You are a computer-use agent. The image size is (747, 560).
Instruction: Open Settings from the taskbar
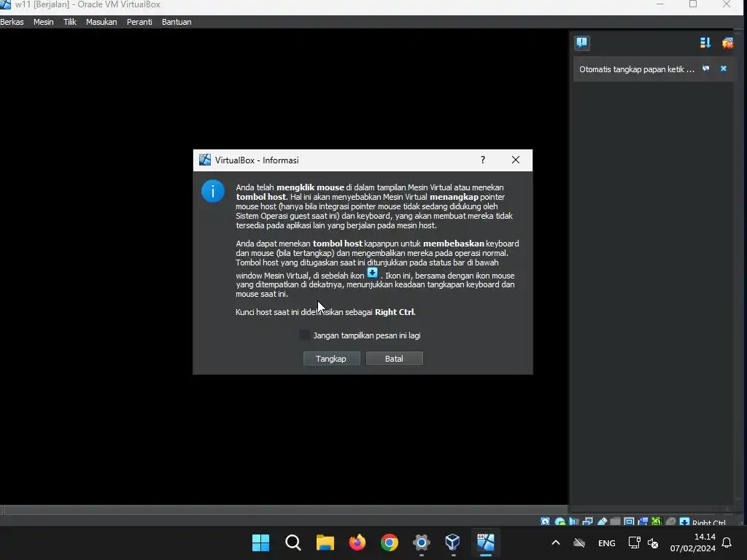point(421,542)
